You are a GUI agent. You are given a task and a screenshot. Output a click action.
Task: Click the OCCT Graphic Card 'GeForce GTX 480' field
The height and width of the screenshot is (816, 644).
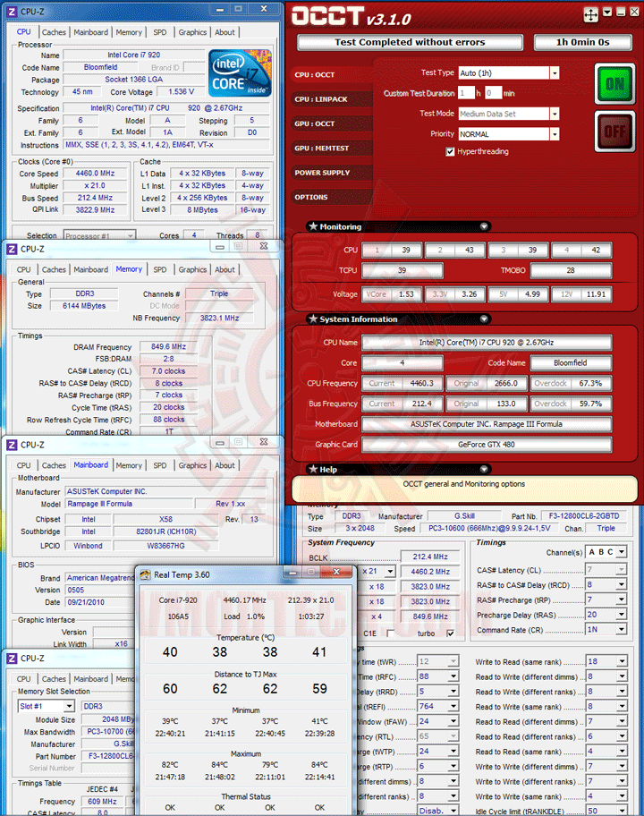(487, 445)
